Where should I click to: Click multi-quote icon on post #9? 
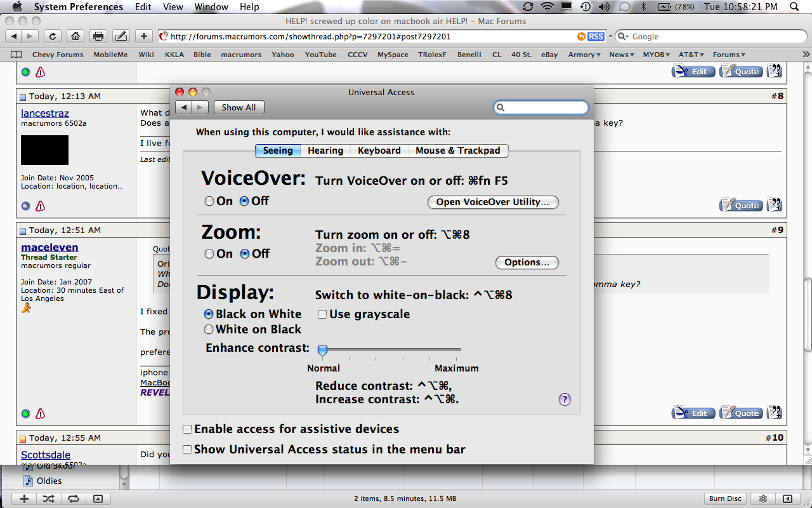click(775, 413)
